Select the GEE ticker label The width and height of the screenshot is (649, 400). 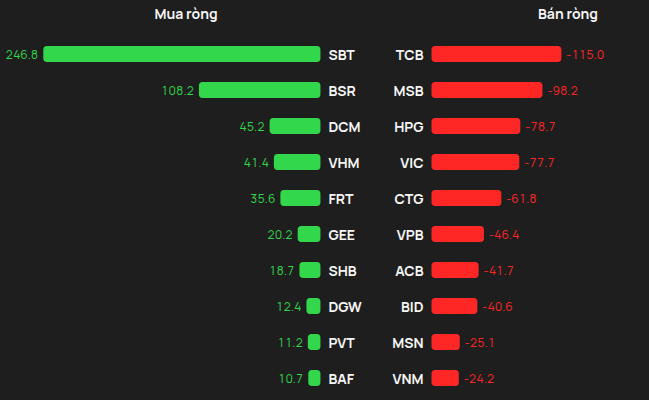(341, 235)
